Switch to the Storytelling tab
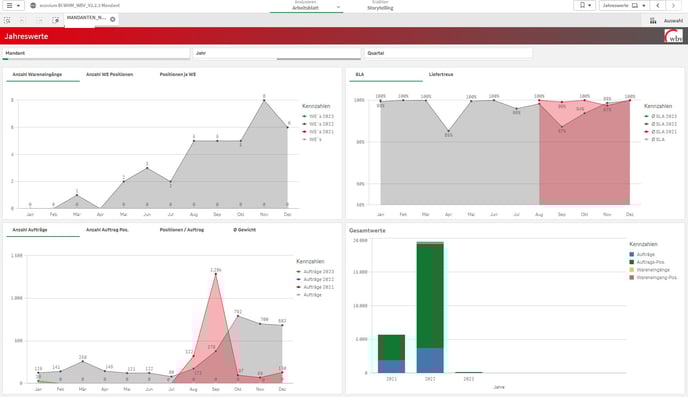 coord(380,6)
